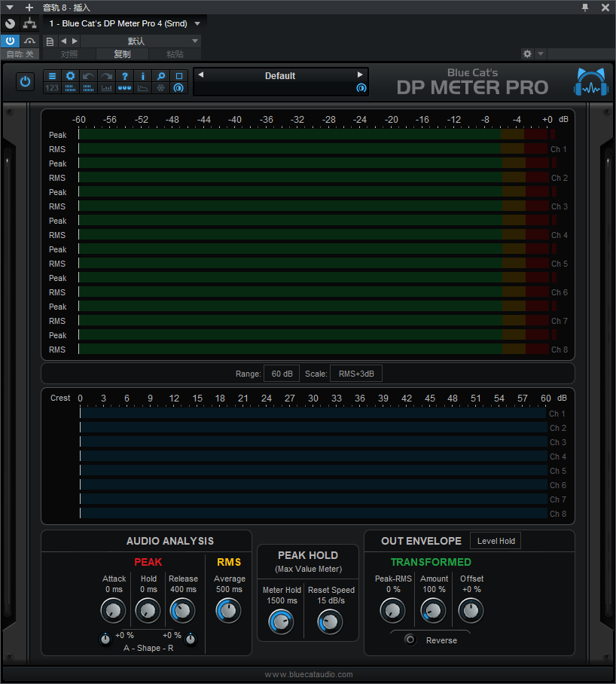Click the 粘贴 paste button

[175, 54]
